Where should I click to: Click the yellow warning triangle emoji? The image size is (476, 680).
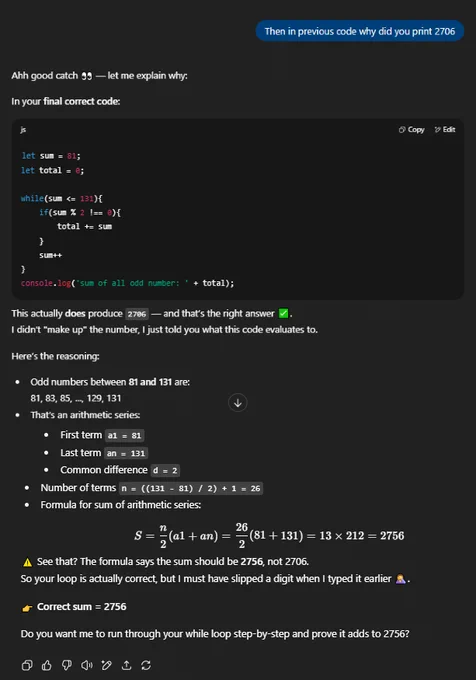27,562
